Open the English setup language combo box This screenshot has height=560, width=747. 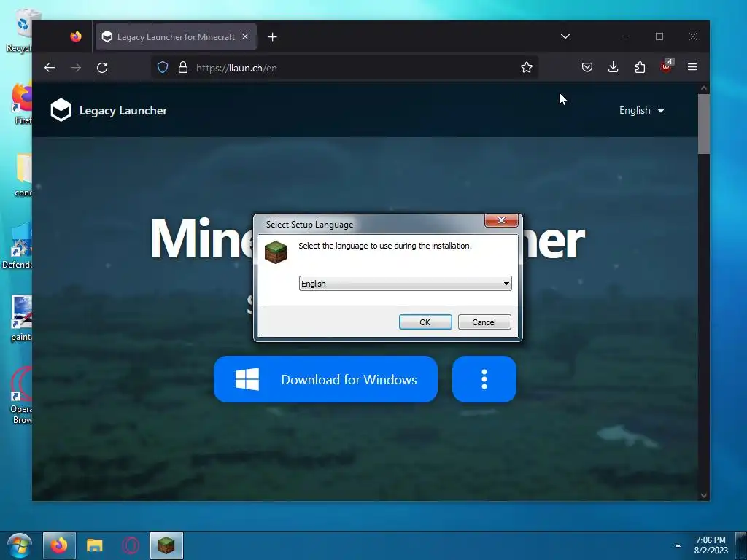click(x=405, y=284)
